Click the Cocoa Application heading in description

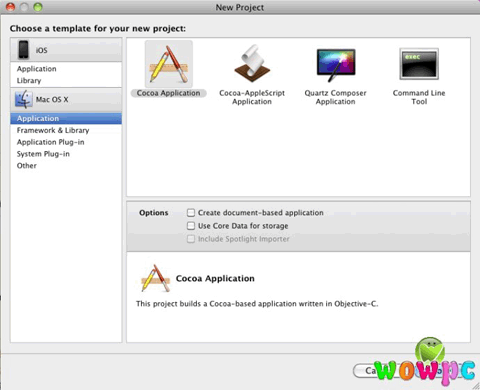click(215, 278)
